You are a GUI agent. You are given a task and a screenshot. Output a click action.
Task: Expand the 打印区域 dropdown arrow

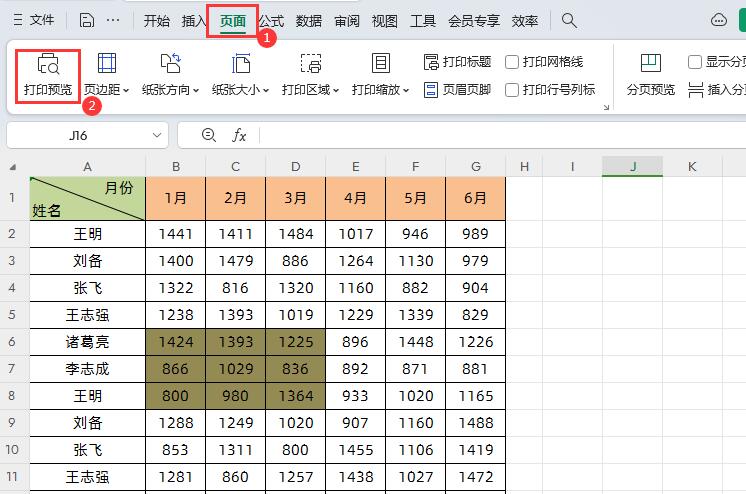point(336,90)
